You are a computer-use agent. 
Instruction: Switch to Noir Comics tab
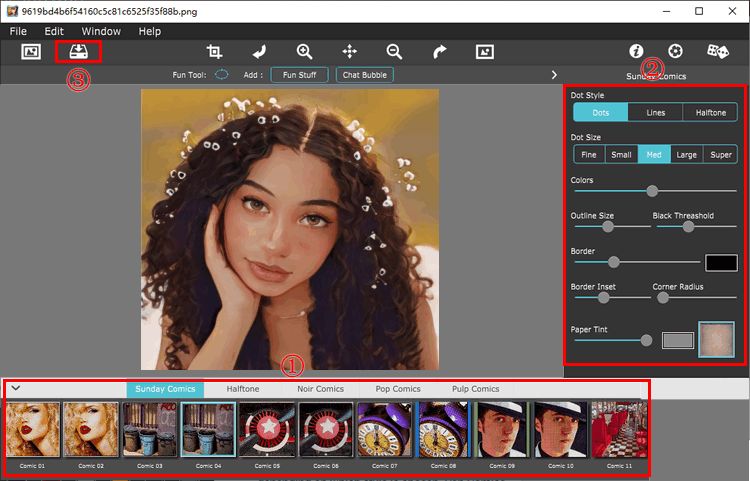320,389
